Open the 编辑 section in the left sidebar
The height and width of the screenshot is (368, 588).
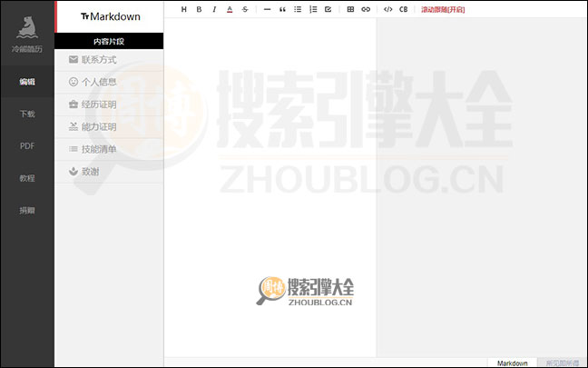coord(27,82)
